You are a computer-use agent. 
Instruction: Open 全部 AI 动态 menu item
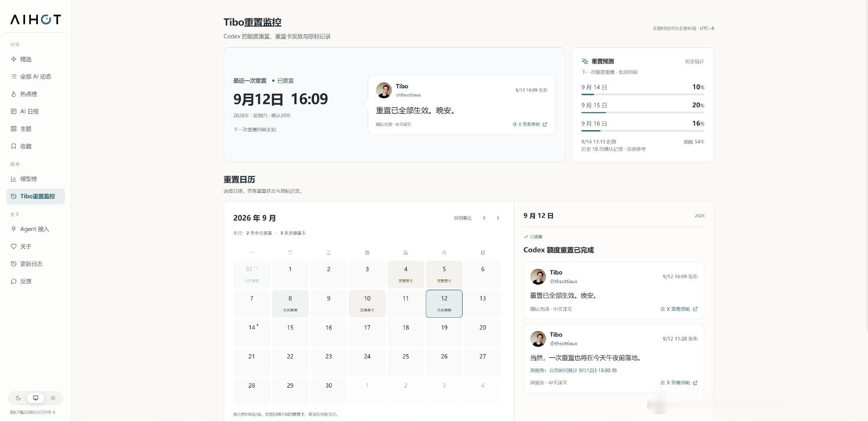tap(36, 77)
